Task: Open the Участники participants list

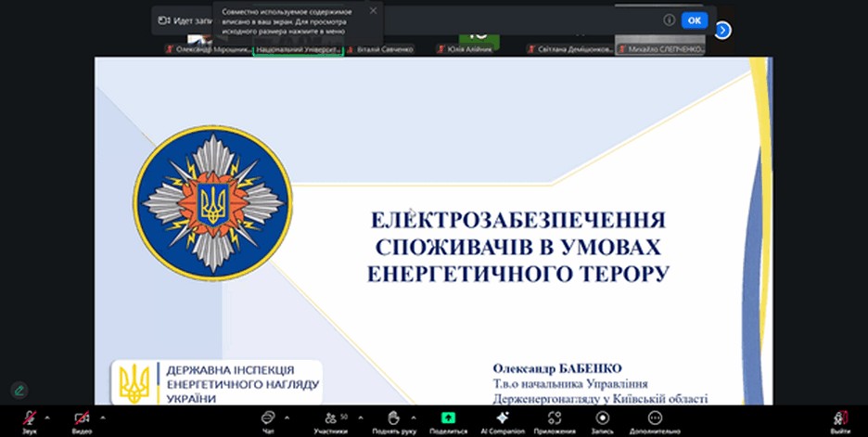Action: coord(330,420)
